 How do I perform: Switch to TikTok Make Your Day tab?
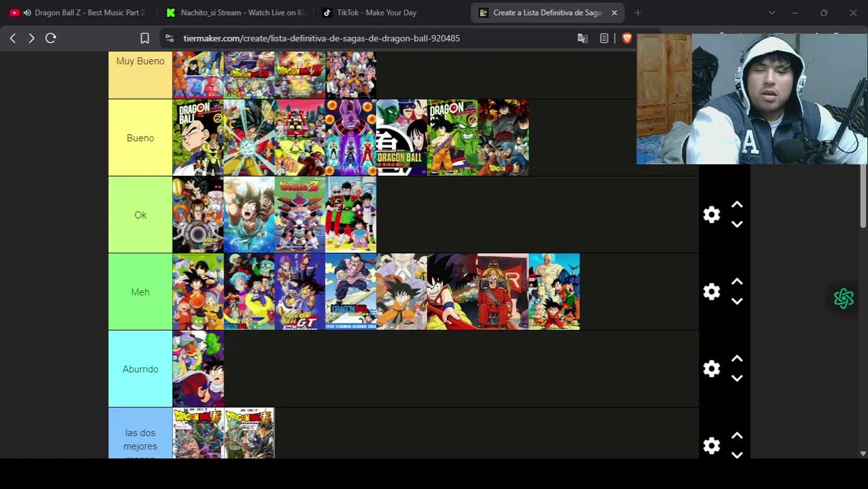[391, 12]
